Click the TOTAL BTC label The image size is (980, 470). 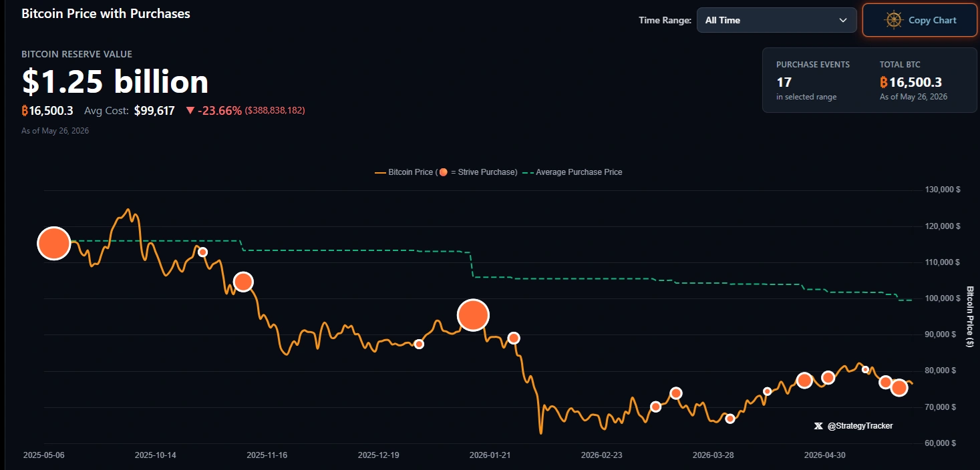900,65
